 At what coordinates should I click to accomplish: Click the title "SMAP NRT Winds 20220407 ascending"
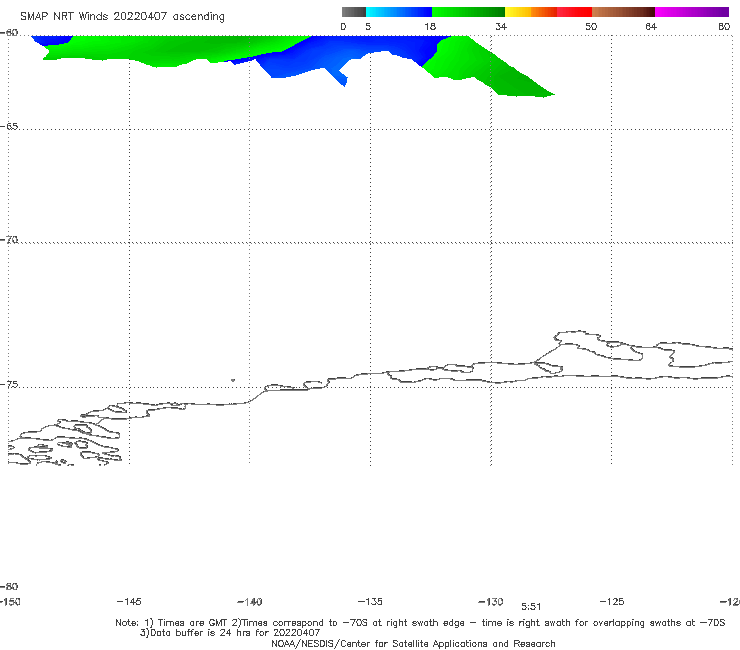(x=122, y=16)
